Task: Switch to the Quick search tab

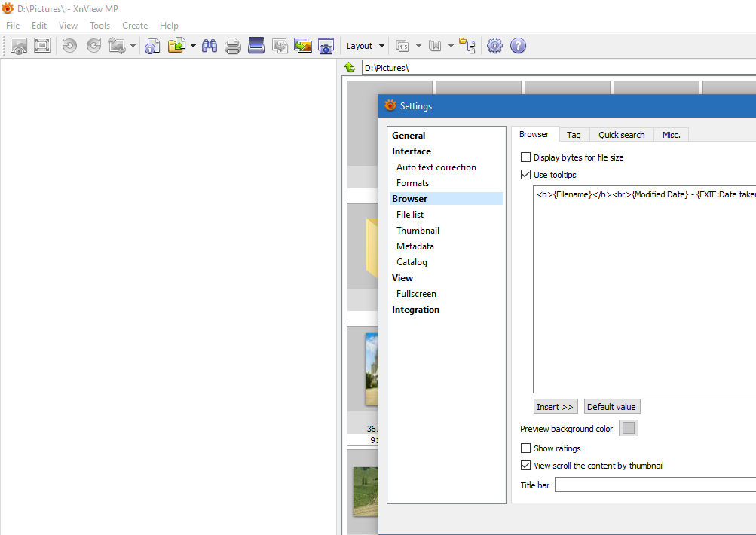Action: pos(621,135)
